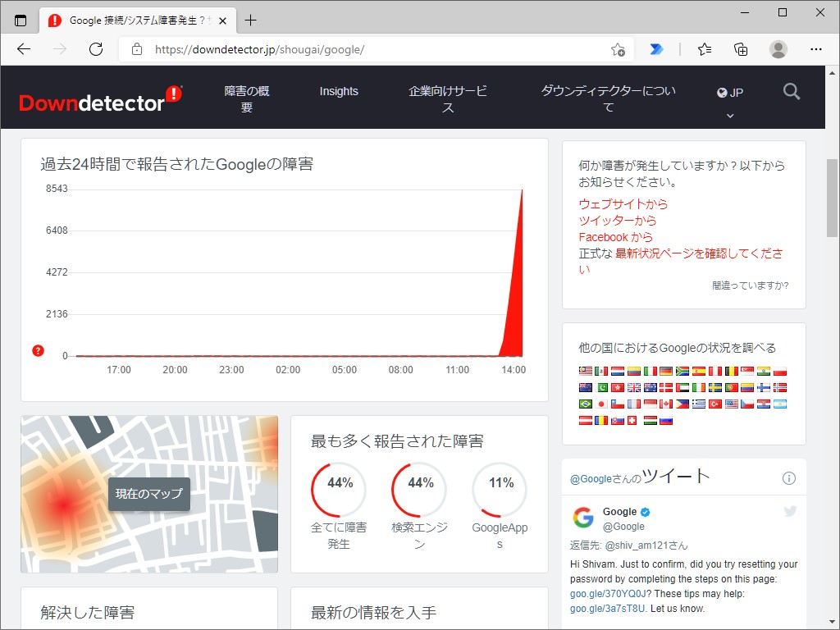Image resolution: width=840 pixels, height=630 pixels.
Task: Select the Insights navigation item
Action: (x=339, y=91)
